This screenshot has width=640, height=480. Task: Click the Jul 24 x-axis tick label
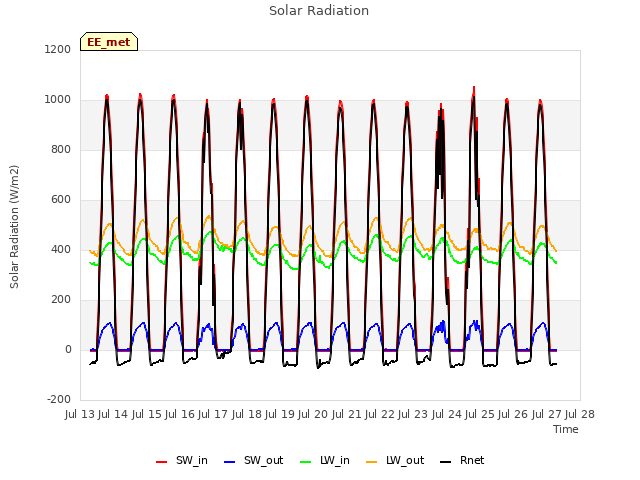click(447, 414)
